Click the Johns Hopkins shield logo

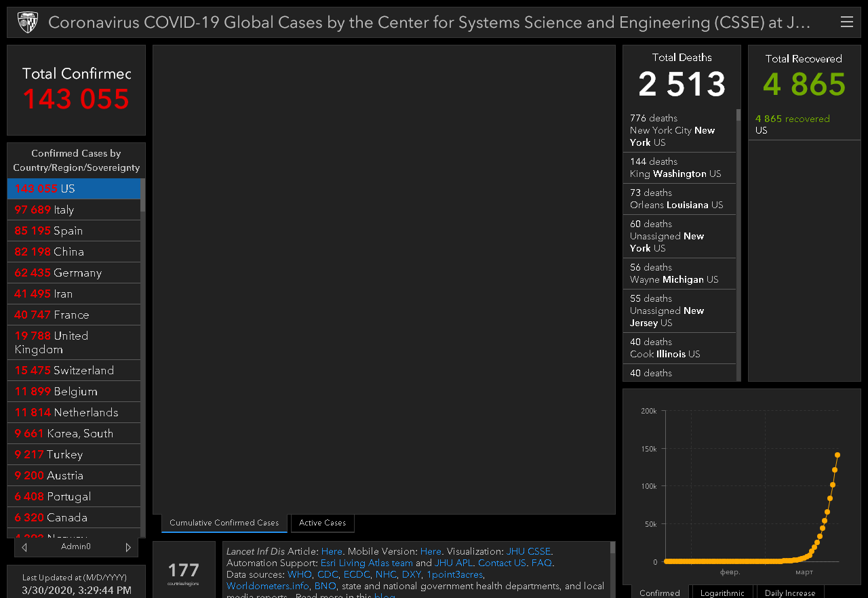point(28,22)
